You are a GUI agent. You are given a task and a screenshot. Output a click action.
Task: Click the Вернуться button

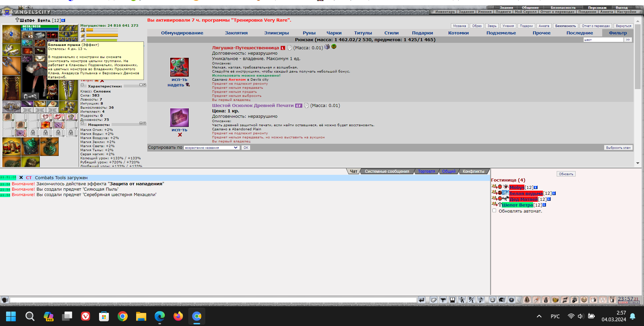click(x=623, y=26)
